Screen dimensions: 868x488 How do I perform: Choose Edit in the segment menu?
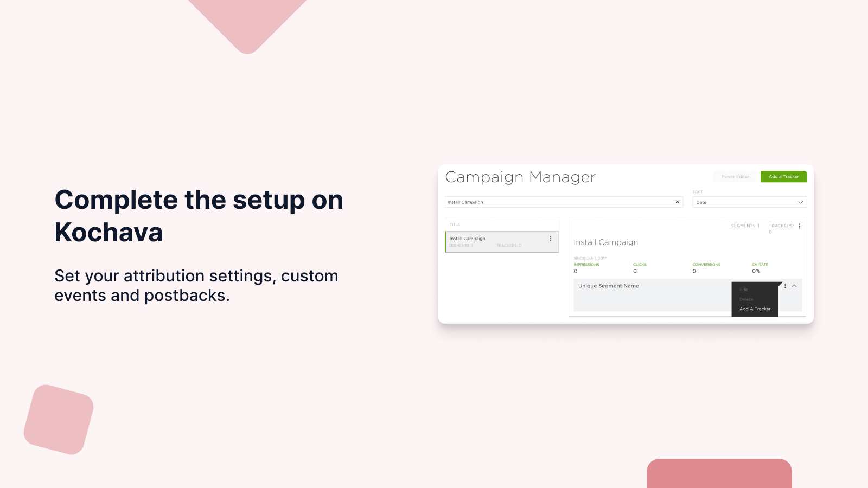click(744, 290)
